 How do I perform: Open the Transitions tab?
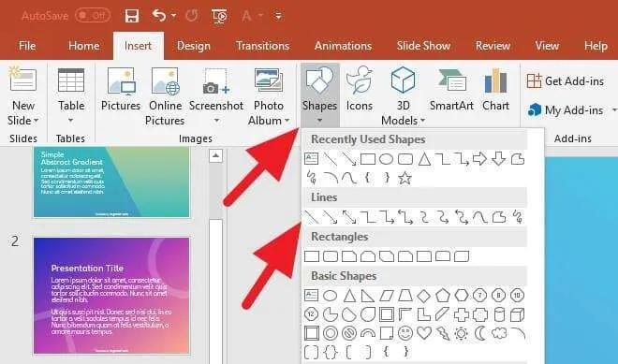pos(262,46)
